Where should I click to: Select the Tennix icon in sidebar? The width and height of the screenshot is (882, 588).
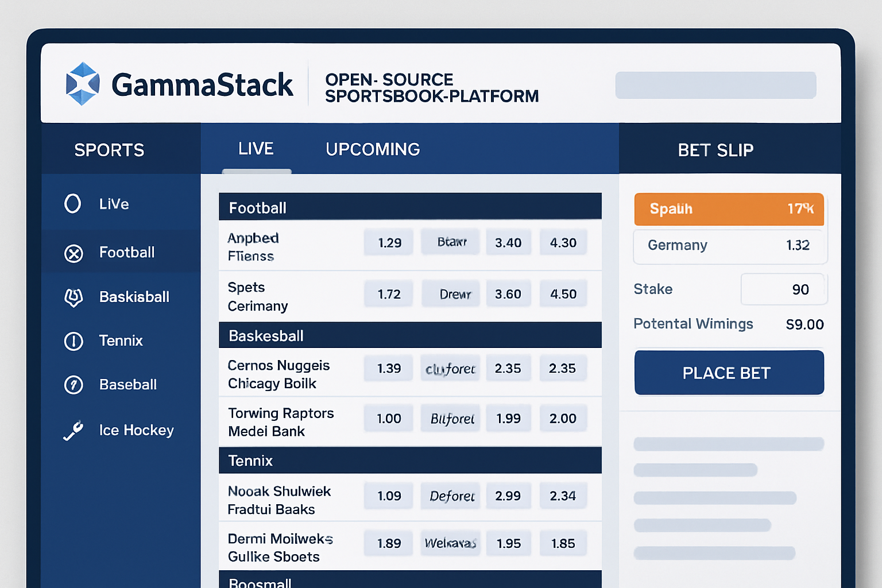coord(73,341)
